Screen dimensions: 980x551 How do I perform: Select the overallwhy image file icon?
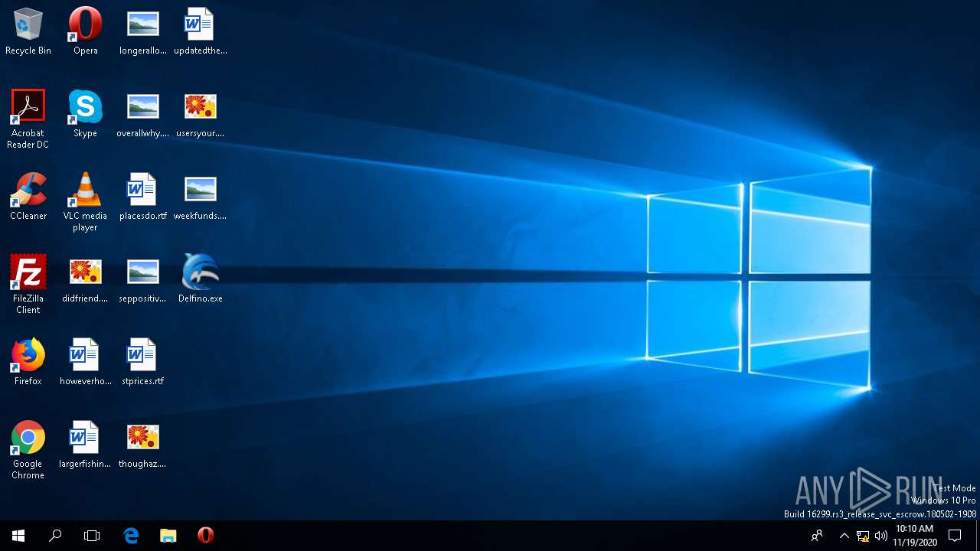pyautogui.click(x=143, y=114)
